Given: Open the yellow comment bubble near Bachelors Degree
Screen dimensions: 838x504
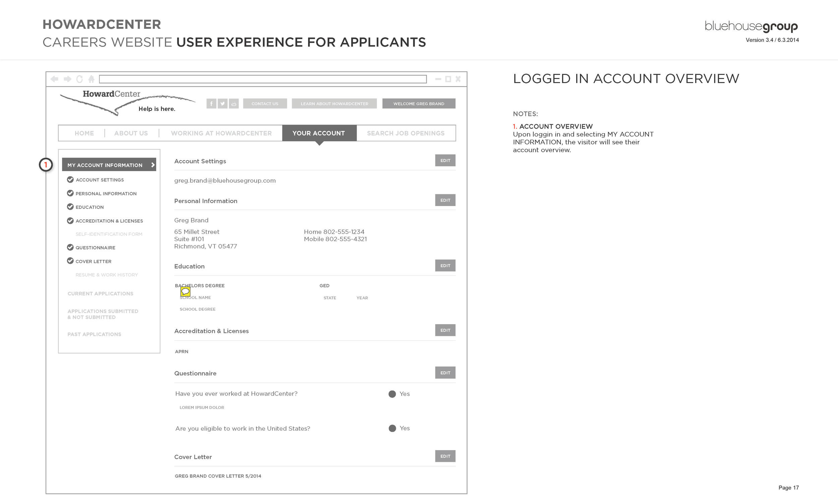Looking at the screenshot, I should (x=186, y=292).
